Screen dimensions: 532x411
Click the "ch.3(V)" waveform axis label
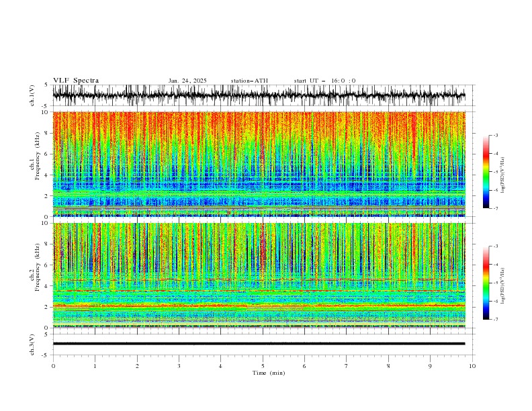(x=32, y=345)
